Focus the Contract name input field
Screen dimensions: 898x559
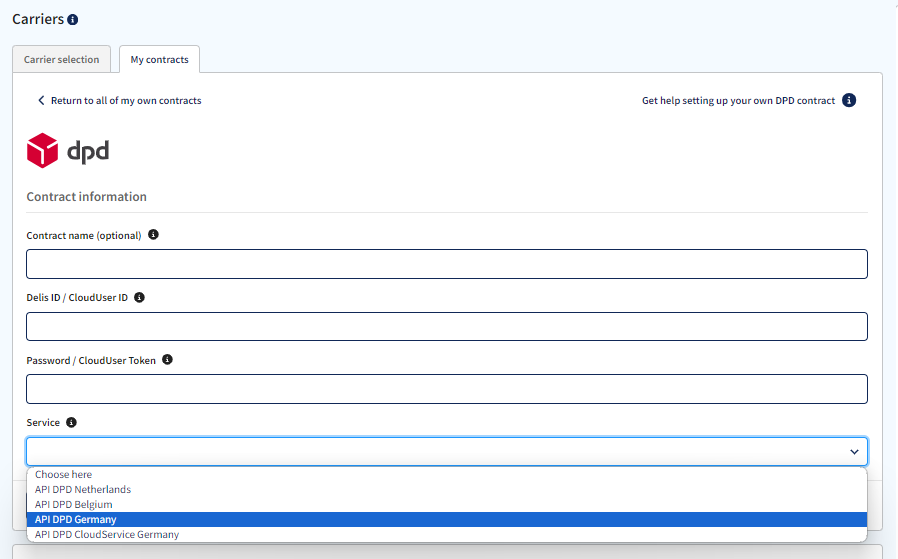[447, 264]
